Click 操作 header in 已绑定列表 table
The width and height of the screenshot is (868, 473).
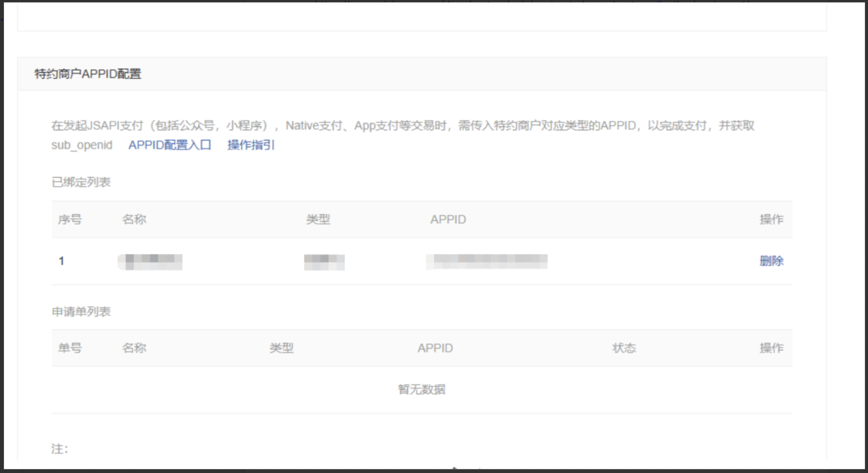tap(771, 220)
